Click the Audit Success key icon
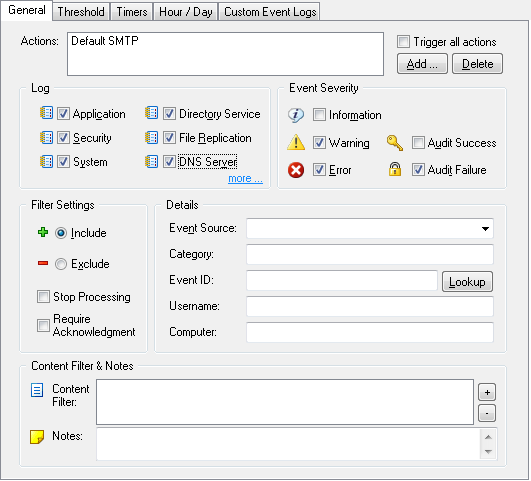 click(x=395, y=143)
